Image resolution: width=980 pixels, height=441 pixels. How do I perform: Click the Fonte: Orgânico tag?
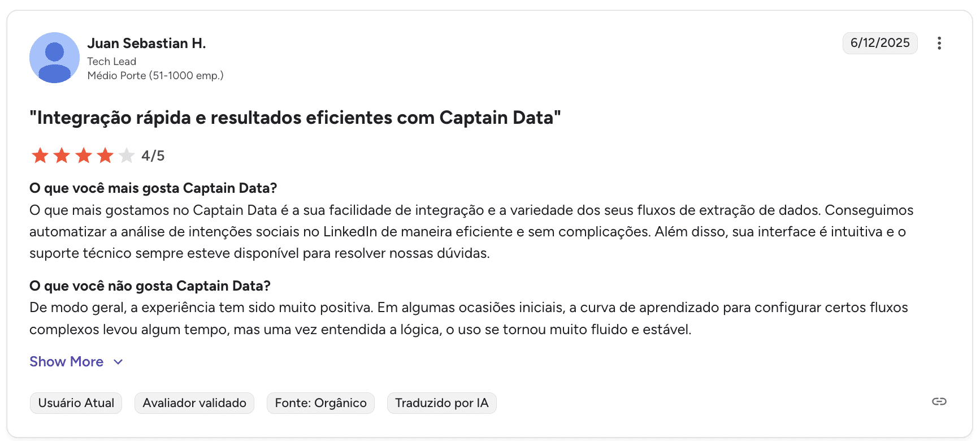320,403
